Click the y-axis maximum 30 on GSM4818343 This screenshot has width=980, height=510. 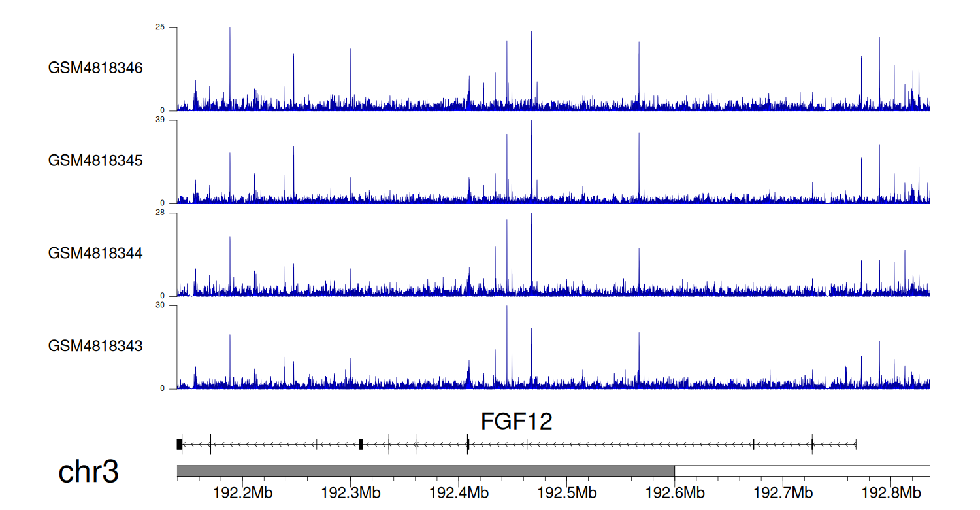coord(160,305)
